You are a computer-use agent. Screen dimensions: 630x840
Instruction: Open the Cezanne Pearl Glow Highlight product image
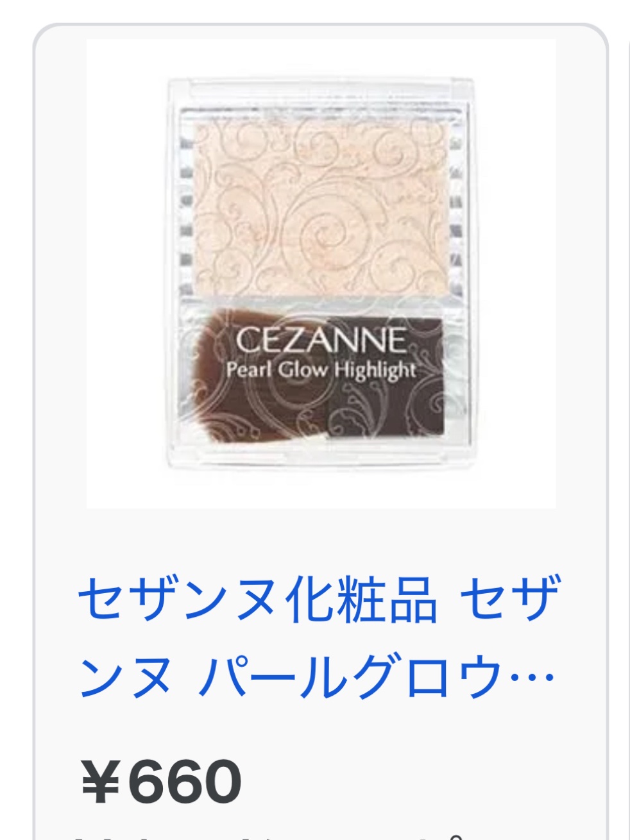[x=321, y=274]
